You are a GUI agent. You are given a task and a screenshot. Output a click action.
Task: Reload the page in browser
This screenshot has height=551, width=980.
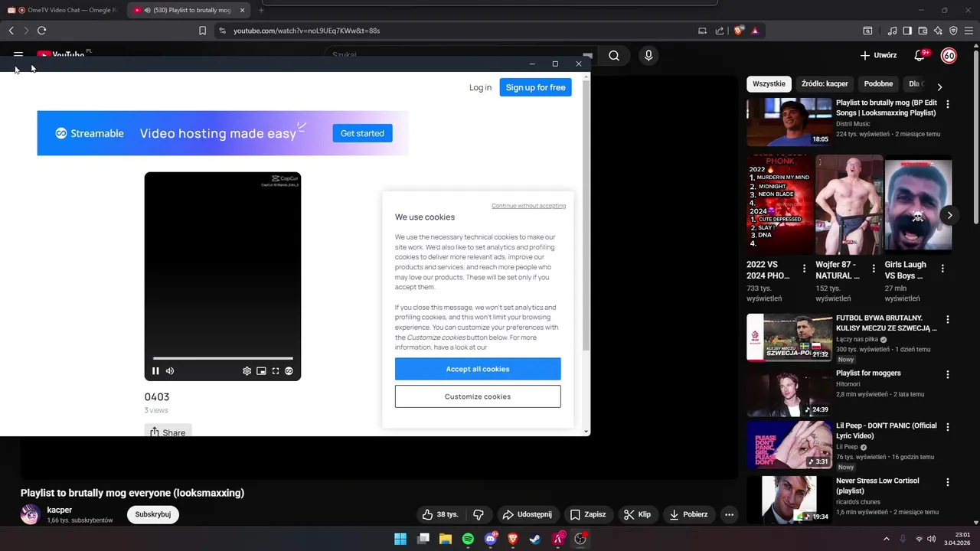click(x=41, y=31)
